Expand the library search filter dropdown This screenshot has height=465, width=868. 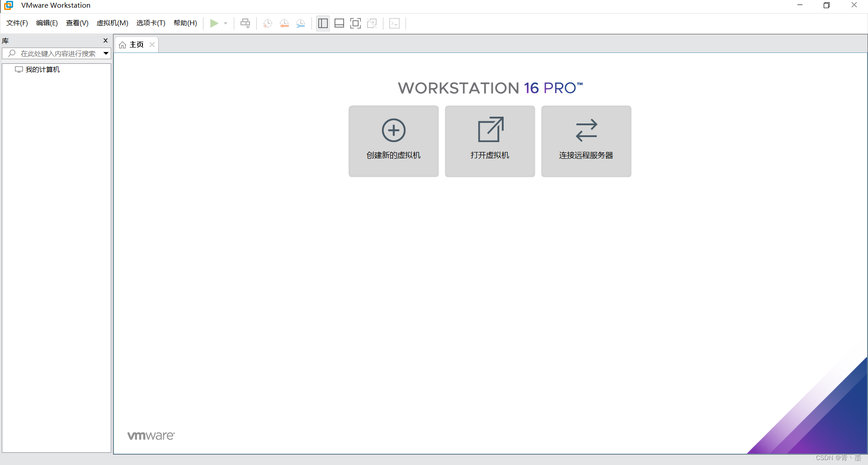[x=106, y=53]
